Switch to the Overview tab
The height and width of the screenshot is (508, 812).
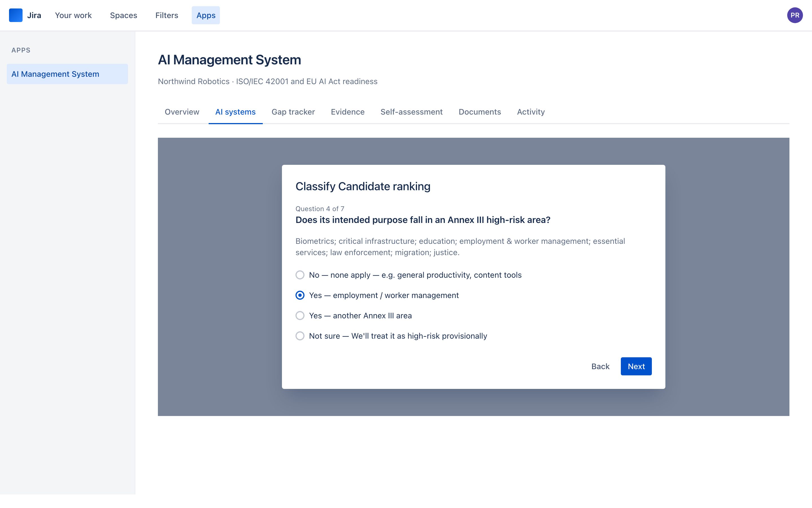tap(182, 112)
